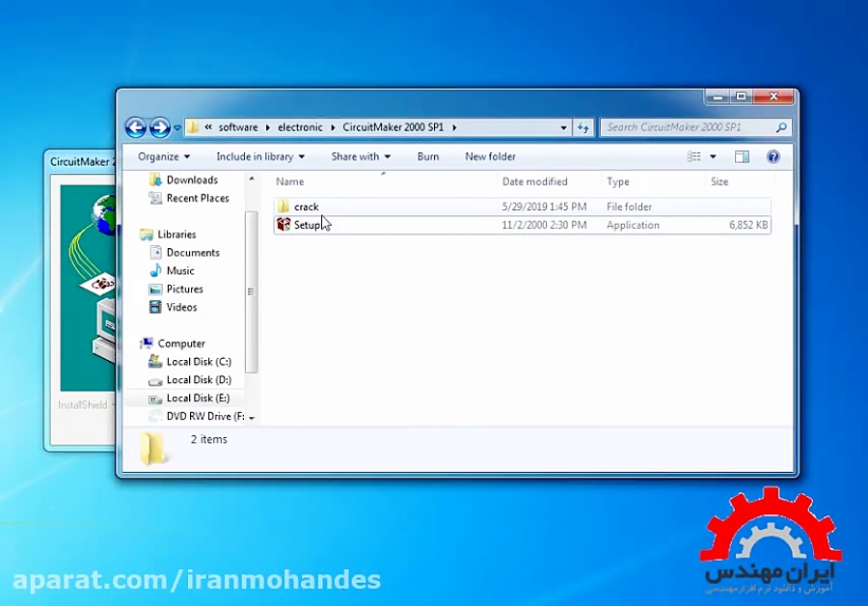Click the magnifier search icon
Viewport: 868px width, 606px height.
(x=781, y=127)
